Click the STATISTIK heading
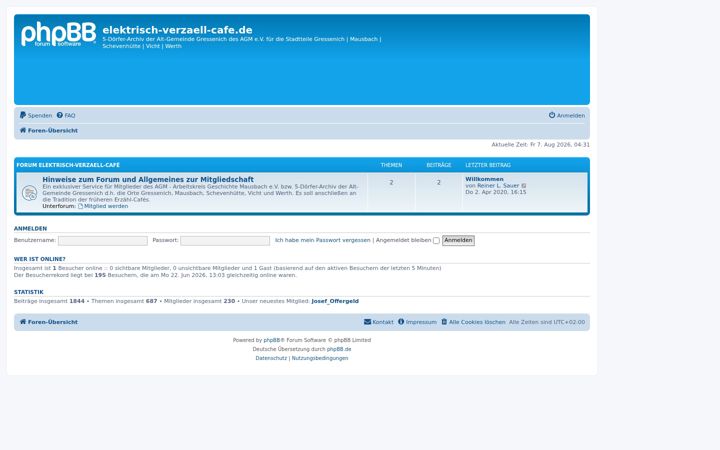This screenshot has height=450, width=720. pos(28,292)
